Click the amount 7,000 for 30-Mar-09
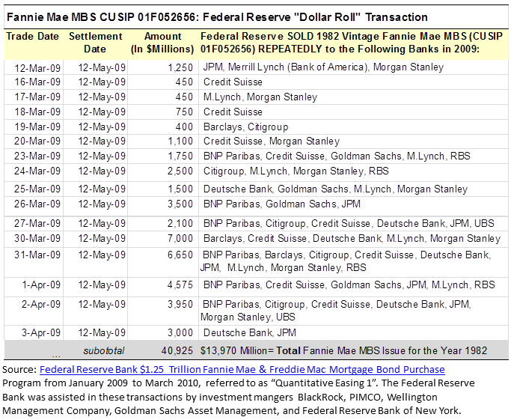The image size is (514, 420). click(180, 238)
